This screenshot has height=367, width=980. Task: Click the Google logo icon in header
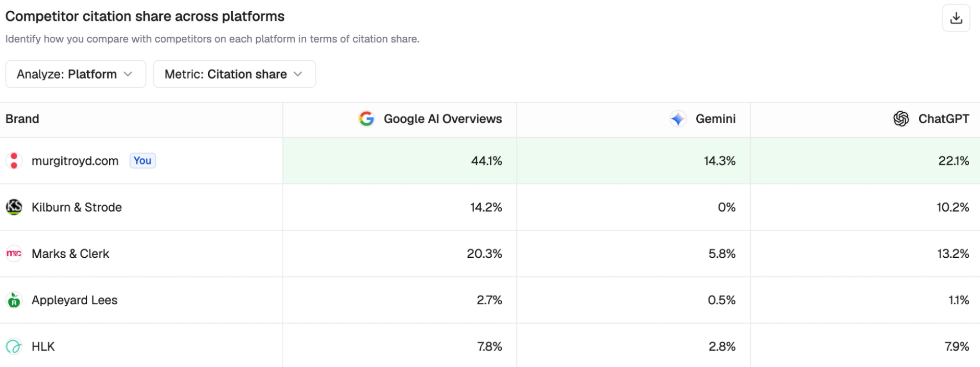pos(366,119)
